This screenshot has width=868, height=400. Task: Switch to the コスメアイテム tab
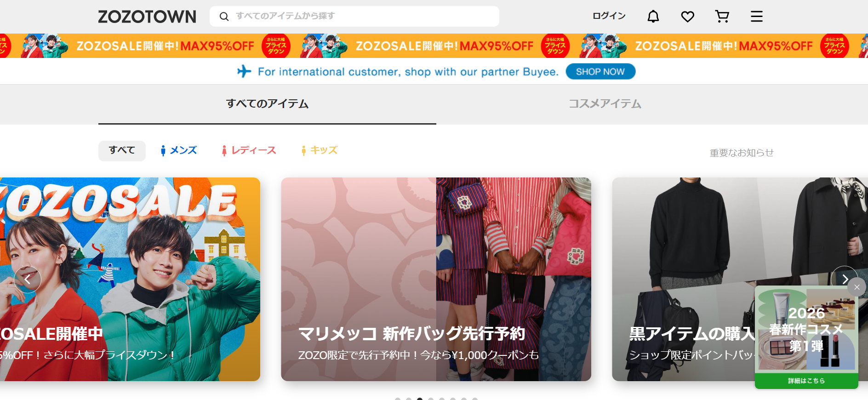(605, 104)
